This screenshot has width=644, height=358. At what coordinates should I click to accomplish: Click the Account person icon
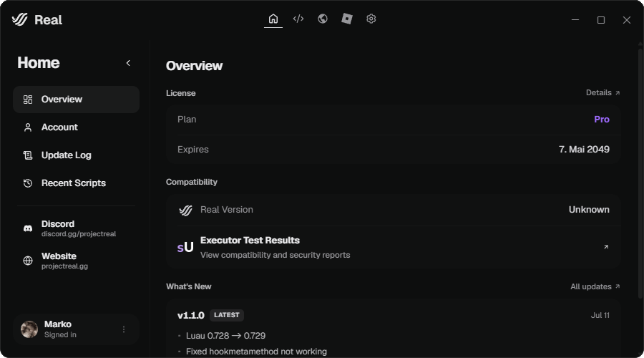27,127
